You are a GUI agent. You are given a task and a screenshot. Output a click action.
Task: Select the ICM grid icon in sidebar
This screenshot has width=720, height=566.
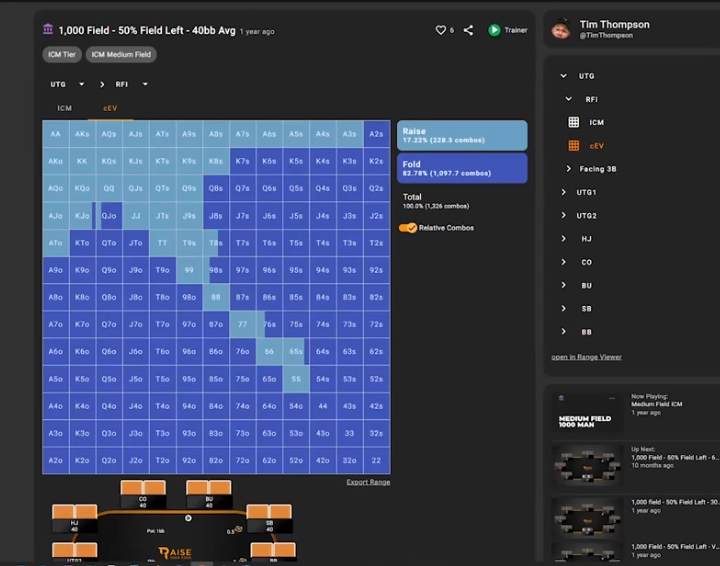coord(574,122)
